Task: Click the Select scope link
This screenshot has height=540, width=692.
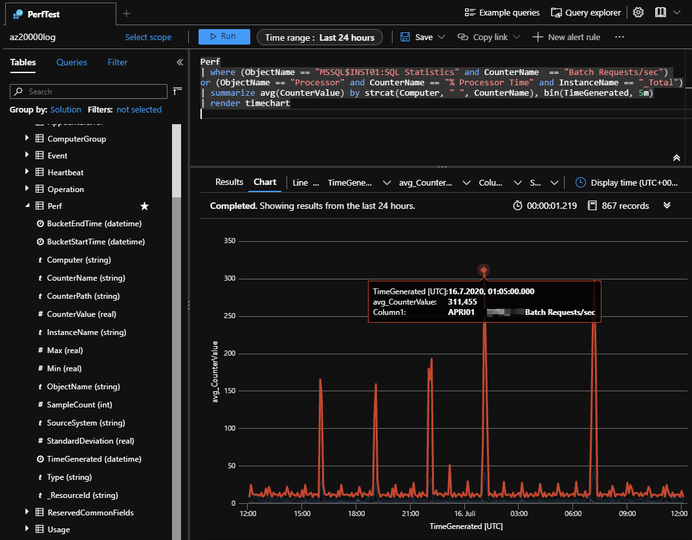Action: click(x=148, y=38)
